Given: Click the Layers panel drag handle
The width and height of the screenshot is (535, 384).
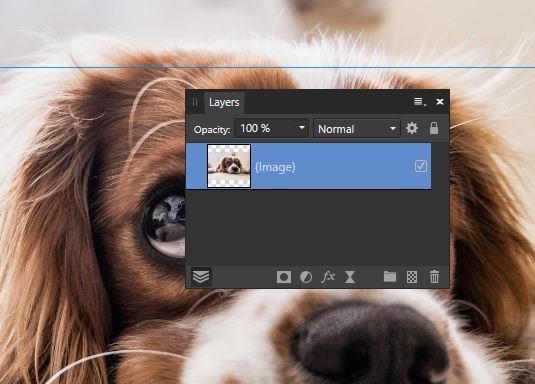Looking at the screenshot, I should coord(195,102).
